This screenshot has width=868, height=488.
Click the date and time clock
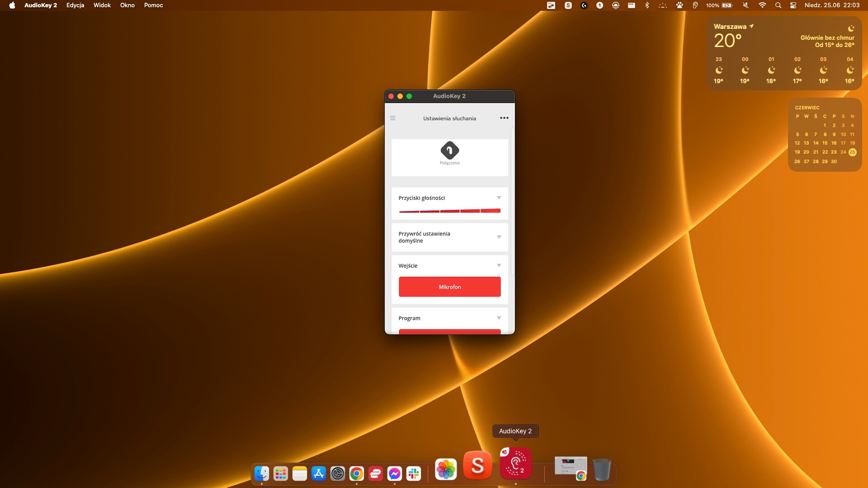click(832, 5)
